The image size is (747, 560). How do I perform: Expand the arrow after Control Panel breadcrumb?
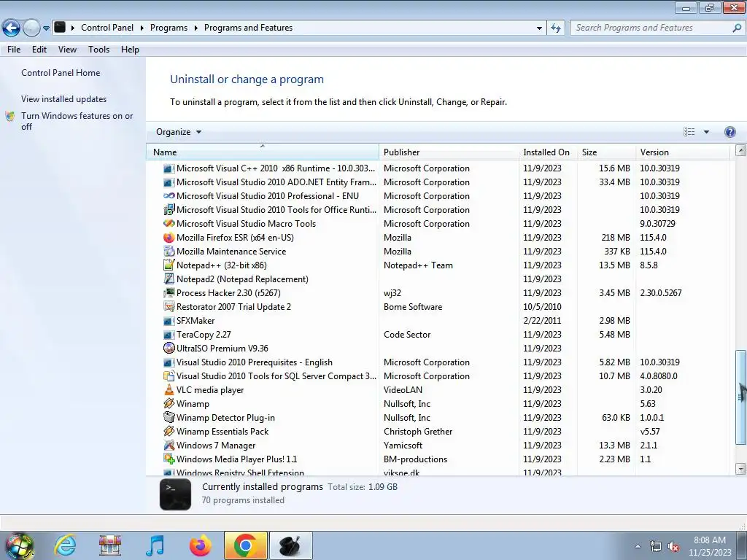[x=142, y=28]
